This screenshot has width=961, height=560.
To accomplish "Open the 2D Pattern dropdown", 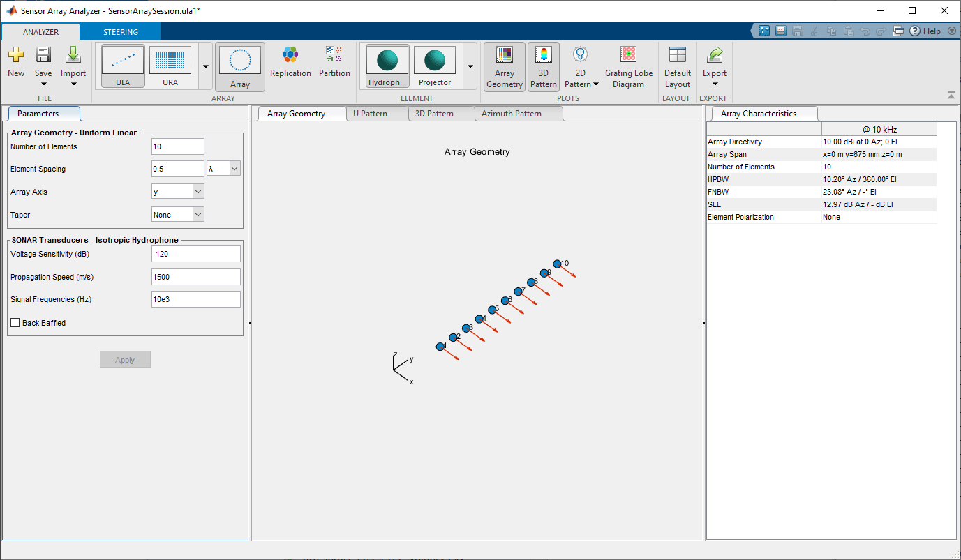I will click(581, 67).
